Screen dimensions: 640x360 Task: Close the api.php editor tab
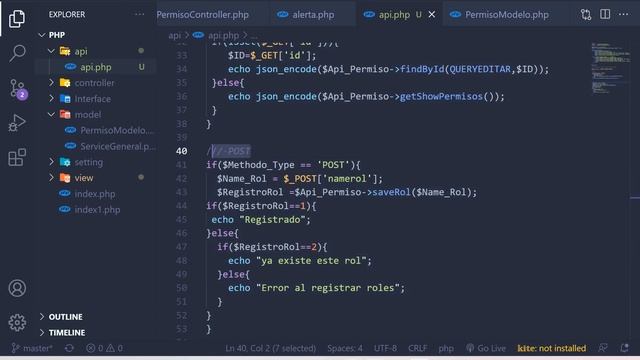click(x=432, y=15)
